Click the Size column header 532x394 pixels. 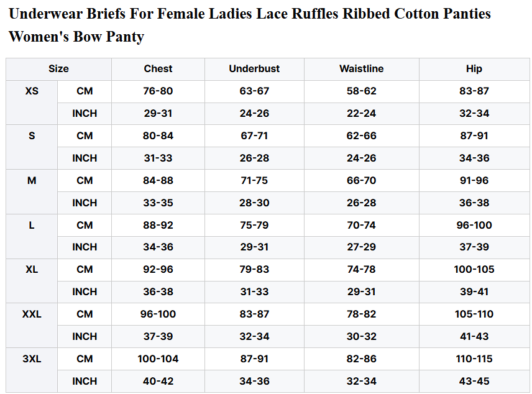(58, 69)
